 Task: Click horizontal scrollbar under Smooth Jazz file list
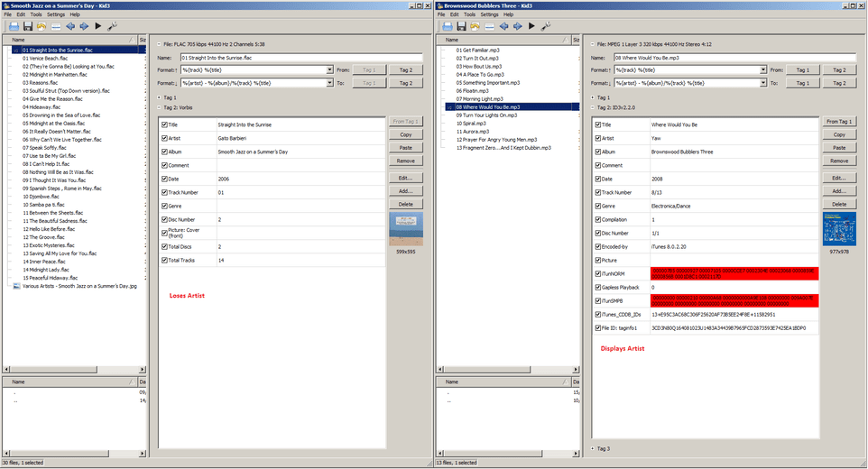[x=74, y=369]
